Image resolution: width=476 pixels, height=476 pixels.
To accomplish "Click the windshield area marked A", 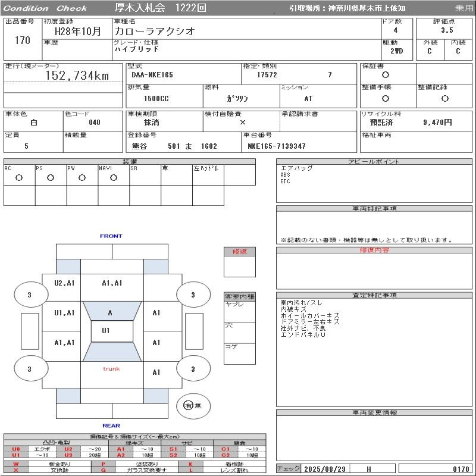I will coord(112,311).
